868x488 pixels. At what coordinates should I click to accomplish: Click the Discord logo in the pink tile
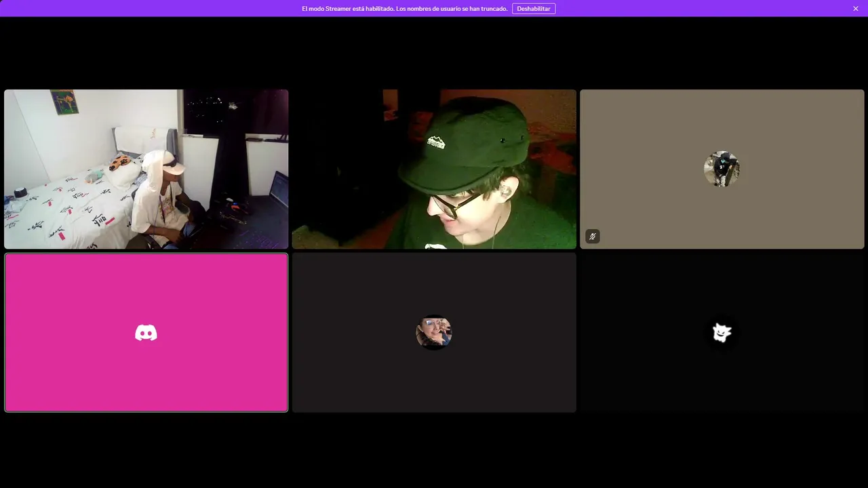(146, 333)
